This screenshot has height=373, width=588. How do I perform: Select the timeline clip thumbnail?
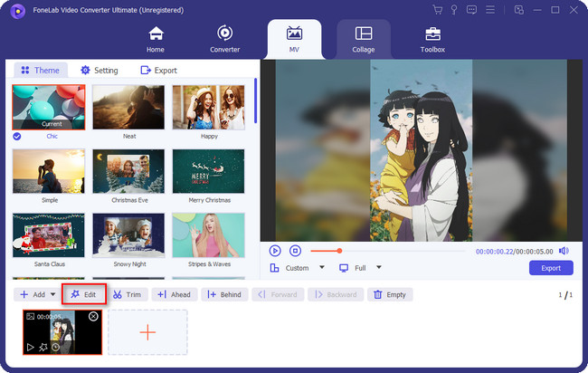coord(62,332)
